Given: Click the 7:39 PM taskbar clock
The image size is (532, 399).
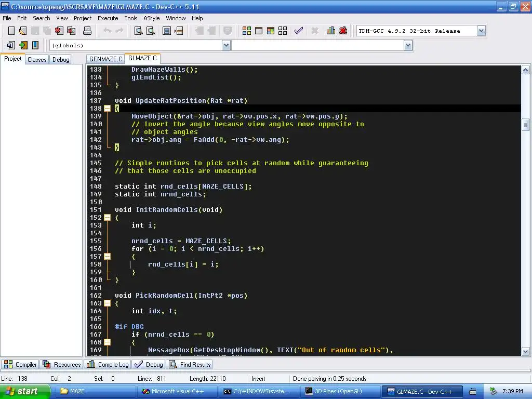Looking at the screenshot, I should pyautogui.click(x=513, y=391).
